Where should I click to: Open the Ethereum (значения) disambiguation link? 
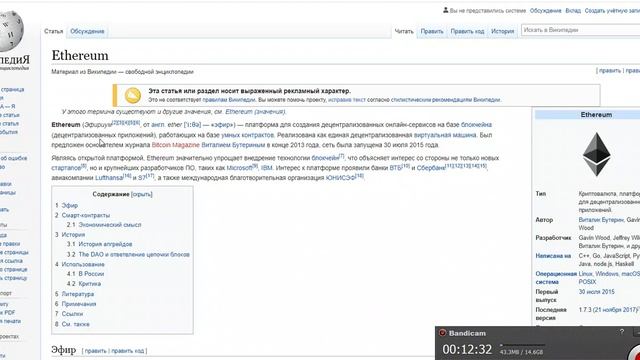click(x=256, y=111)
